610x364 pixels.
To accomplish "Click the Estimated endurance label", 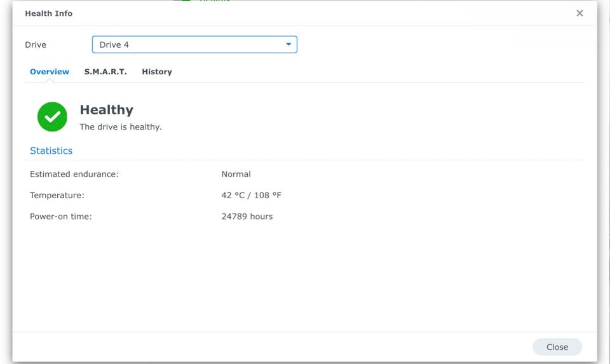I will (74, 174).
